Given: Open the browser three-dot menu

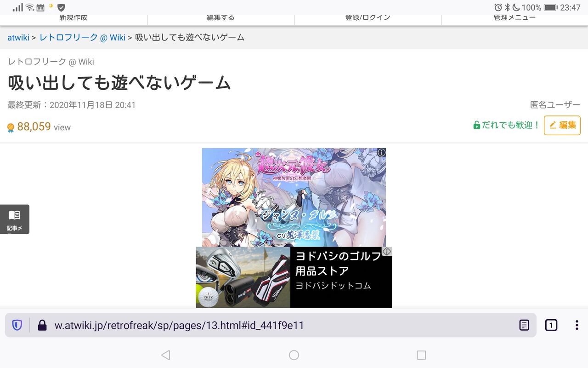Looking at the screenshot, I should tap(577, 326).
